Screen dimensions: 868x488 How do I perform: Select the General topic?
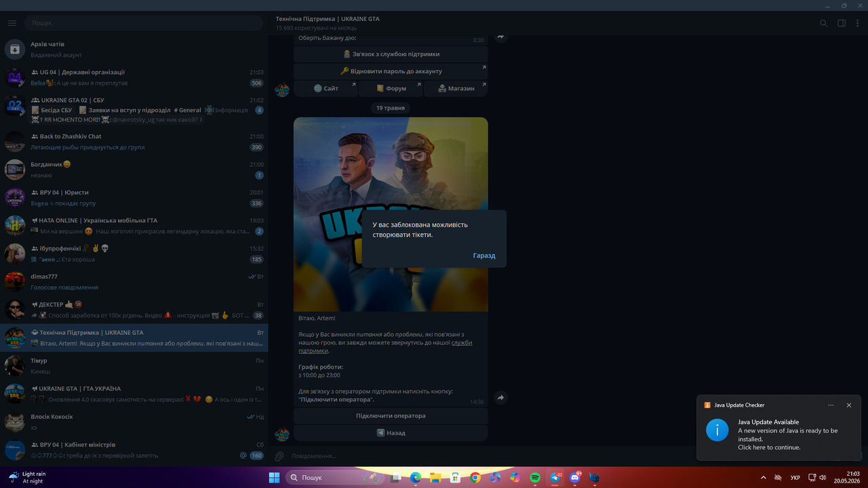pyautogui.click(x=187, y=110)
